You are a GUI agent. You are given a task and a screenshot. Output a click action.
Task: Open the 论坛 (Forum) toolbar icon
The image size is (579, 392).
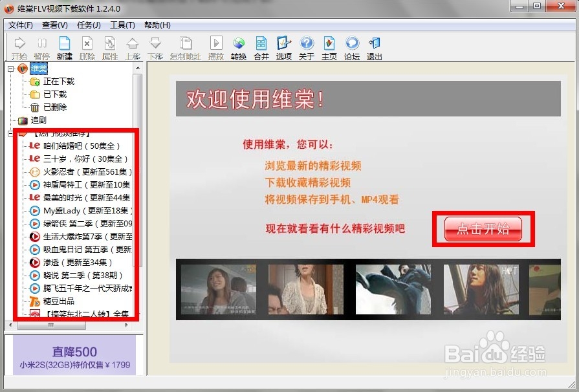click(351, 49)
